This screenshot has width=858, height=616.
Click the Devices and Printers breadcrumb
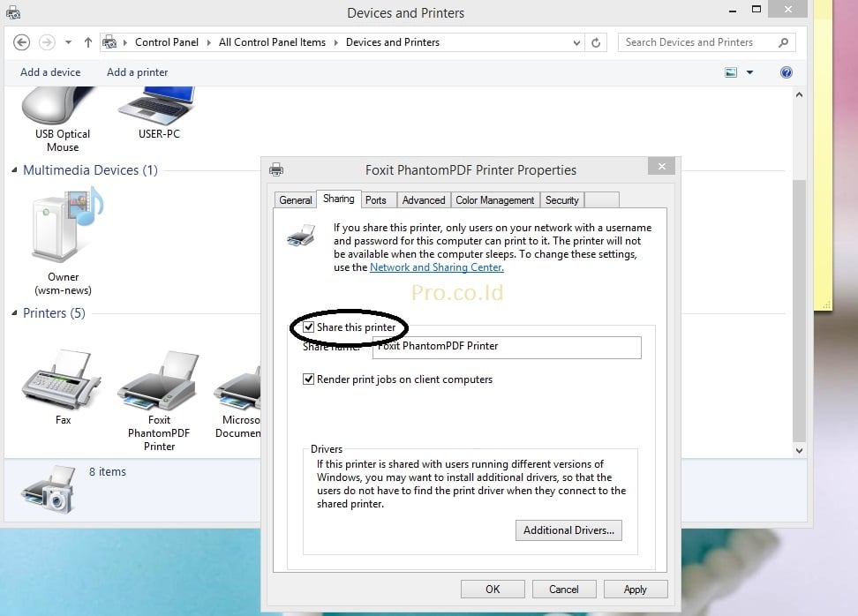pyautogui.click(x=392, y=42)
